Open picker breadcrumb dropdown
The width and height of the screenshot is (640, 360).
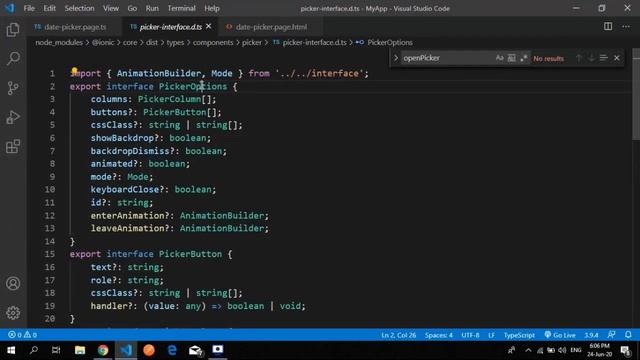point(252,42)
